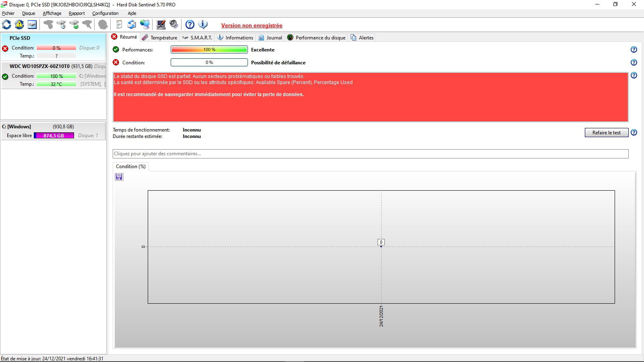
Task: Click the gray round acoustic icon in toolbar
Action: click(103, 25)
